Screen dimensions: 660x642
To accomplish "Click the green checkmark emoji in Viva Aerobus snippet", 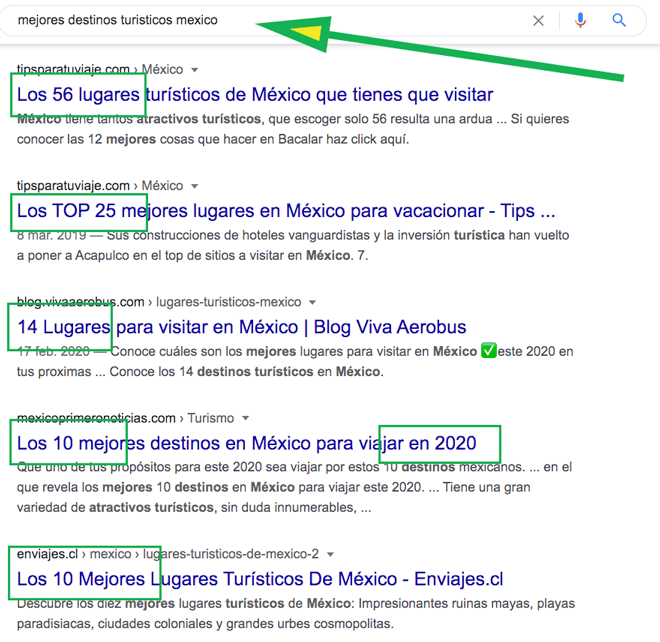I will tap(488, 350).
